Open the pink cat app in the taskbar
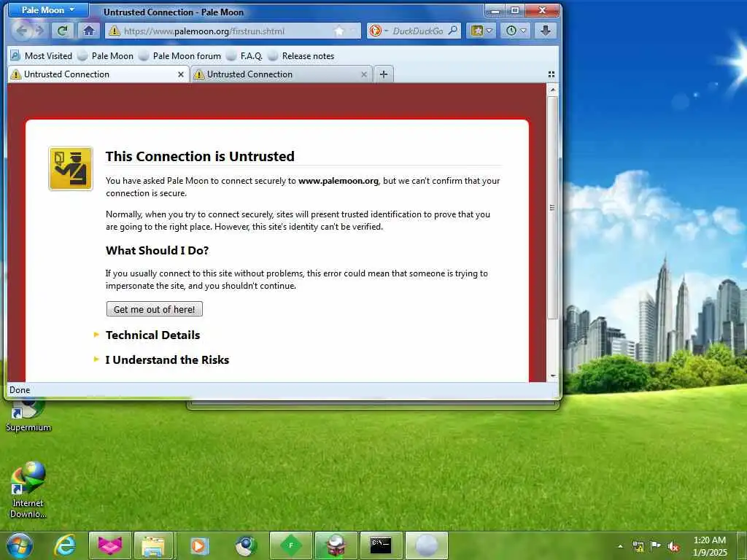This screenshot has width=747, height=560. (x=110, y=545)
